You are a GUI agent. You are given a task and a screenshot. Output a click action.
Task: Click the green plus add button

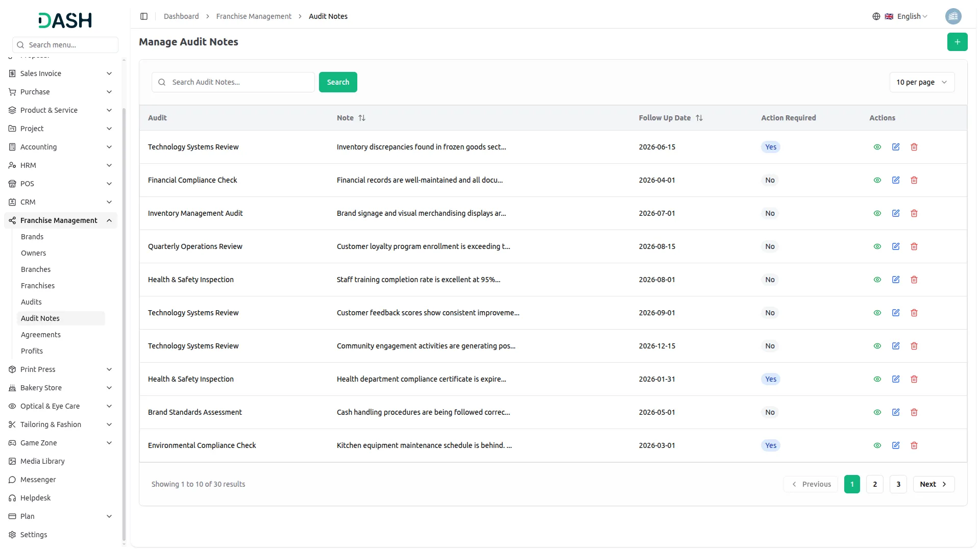tap(957, 42)
